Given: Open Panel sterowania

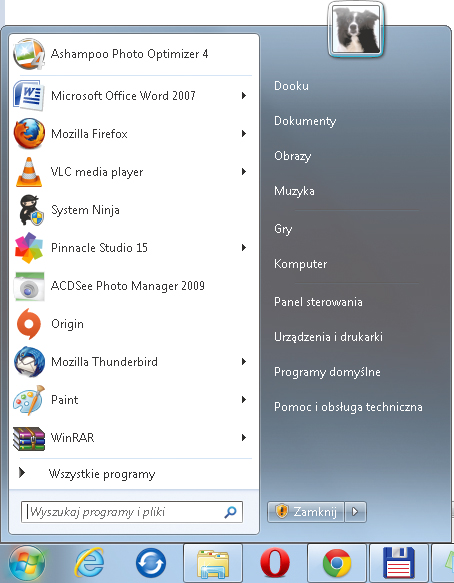Looking at the screenshot, I should (x=318, y=302).
